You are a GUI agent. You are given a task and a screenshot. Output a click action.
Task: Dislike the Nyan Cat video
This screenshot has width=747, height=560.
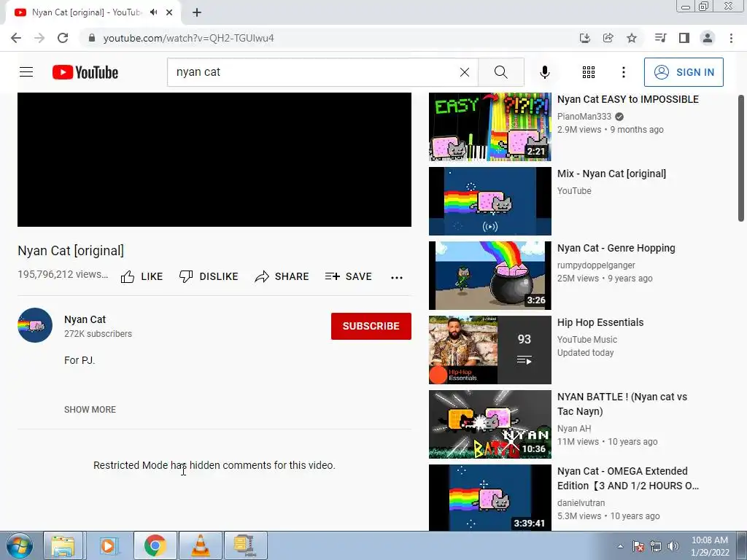tap(208, 276)
